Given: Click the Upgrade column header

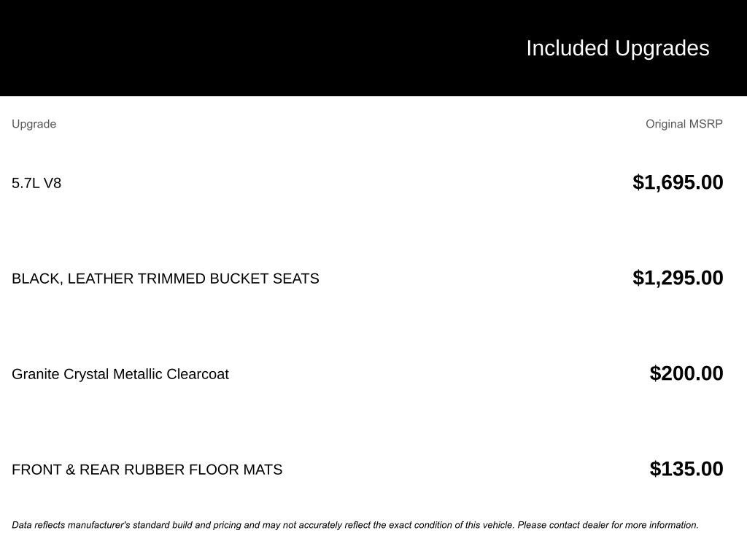Looking at the screenshot, I should pos(34,124).
